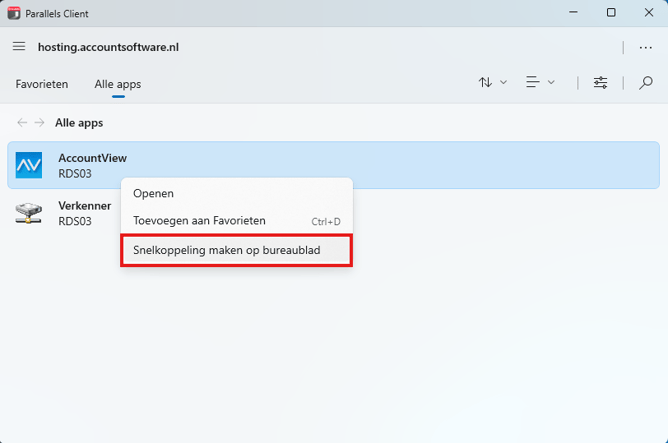Open the hamburger navigation menu
This screenshot has width=668, height=443.
coord(19,46)
